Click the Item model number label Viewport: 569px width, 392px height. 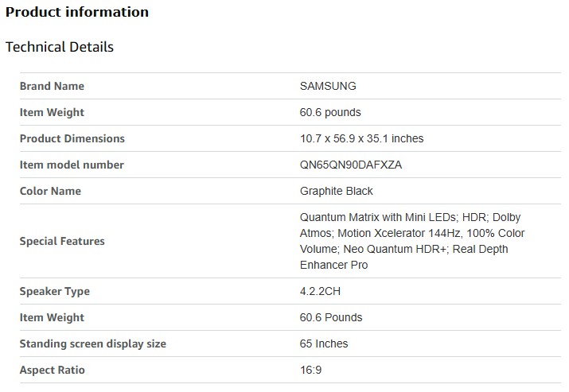click(x=72, y=165)
